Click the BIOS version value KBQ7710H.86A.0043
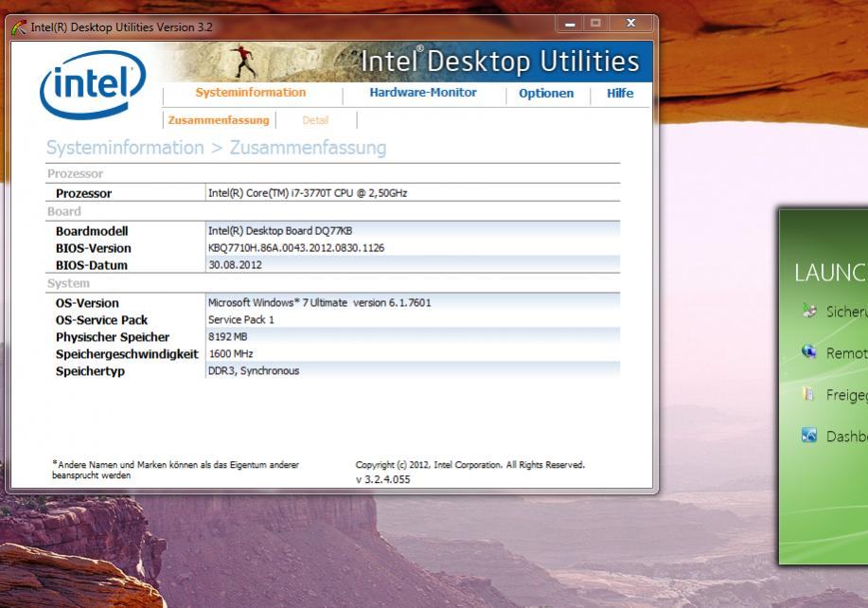This screenshot has width=868, height=608. click(x=296, y=247)
